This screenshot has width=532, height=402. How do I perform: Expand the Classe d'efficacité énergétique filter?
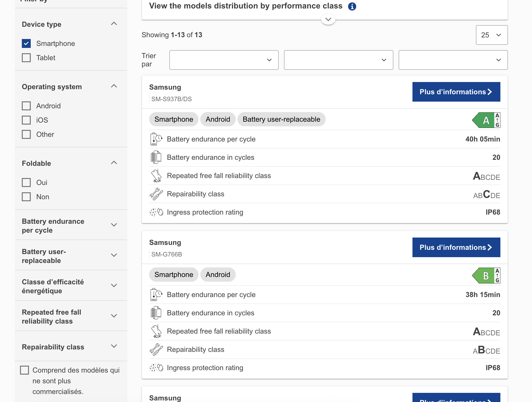[114, 285]
